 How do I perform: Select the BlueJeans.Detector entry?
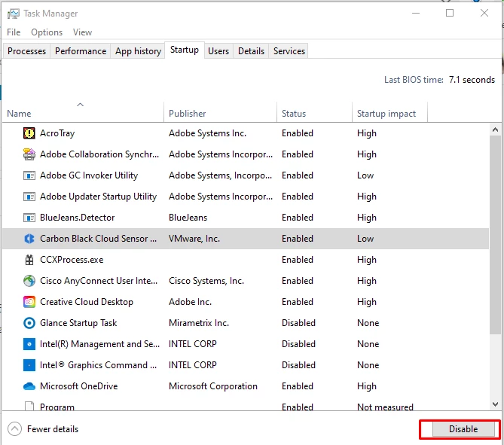pos(246,218)
